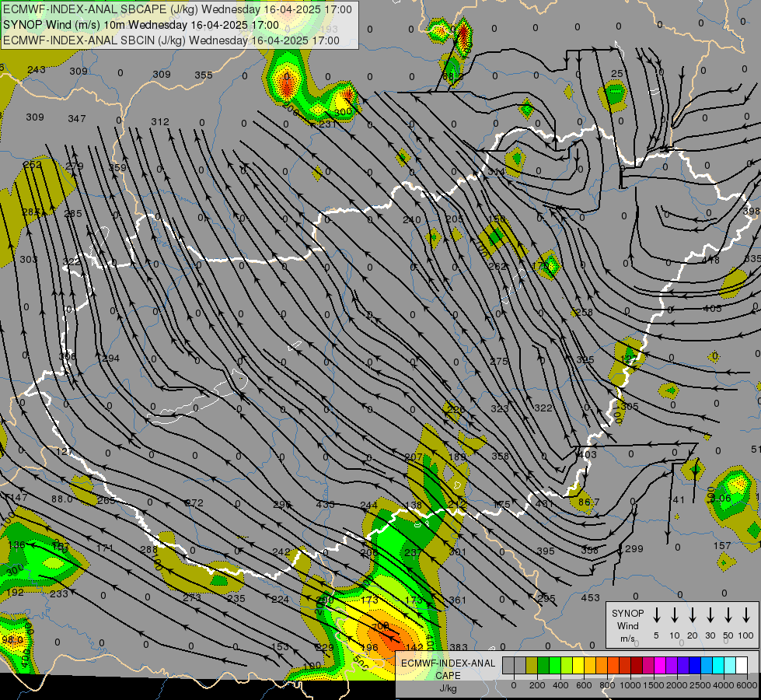Pick the pure yellow CAPE legend swatch

click(578, 665)
